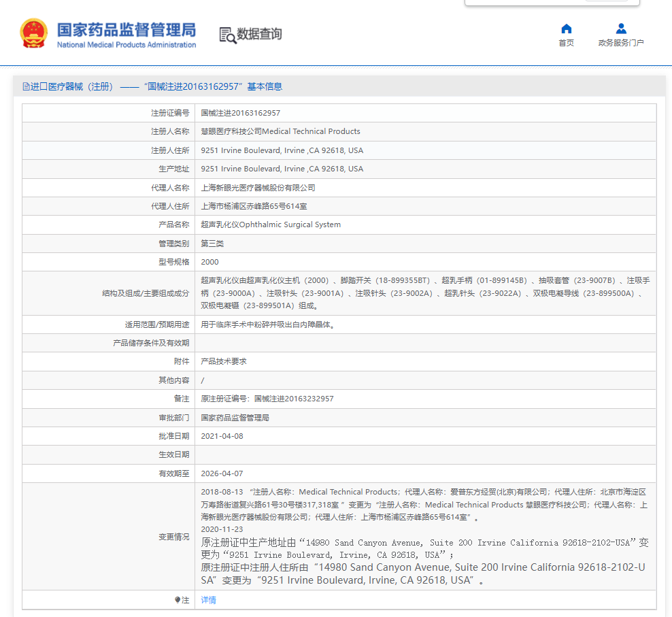Click the 注册人名称 label cell

pos(108,131)
